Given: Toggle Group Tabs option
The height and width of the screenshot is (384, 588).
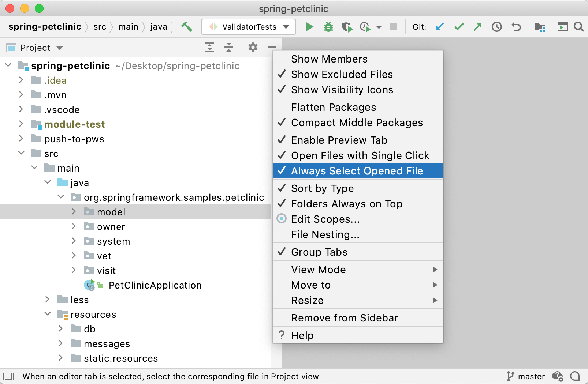Looking at the screenshot, I should click(358, 252).
